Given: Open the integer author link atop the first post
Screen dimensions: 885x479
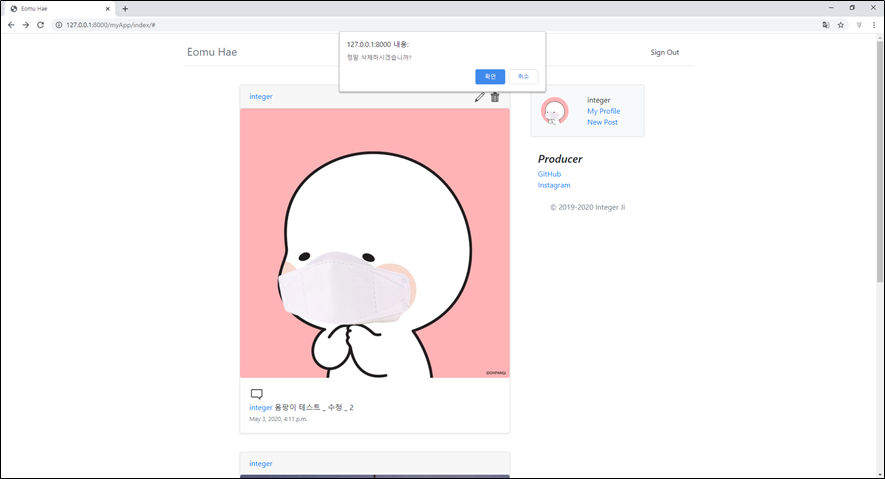Looking at the screenshot, I should [261, 96].
